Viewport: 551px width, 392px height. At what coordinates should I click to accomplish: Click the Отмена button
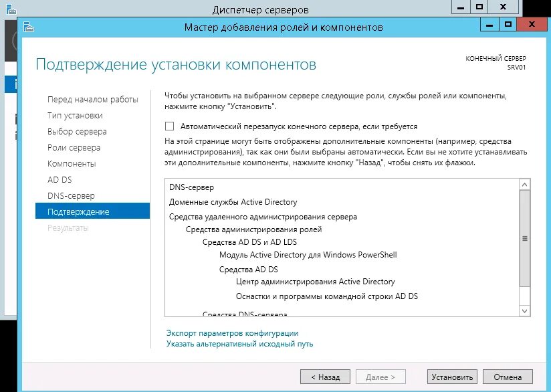[x=508, y=377]
